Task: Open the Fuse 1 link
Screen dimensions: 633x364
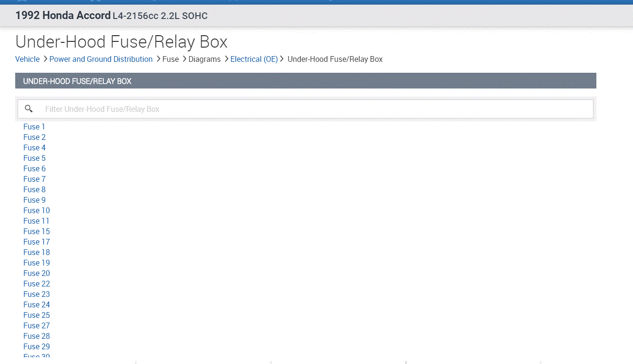Action: click(34, 127)
